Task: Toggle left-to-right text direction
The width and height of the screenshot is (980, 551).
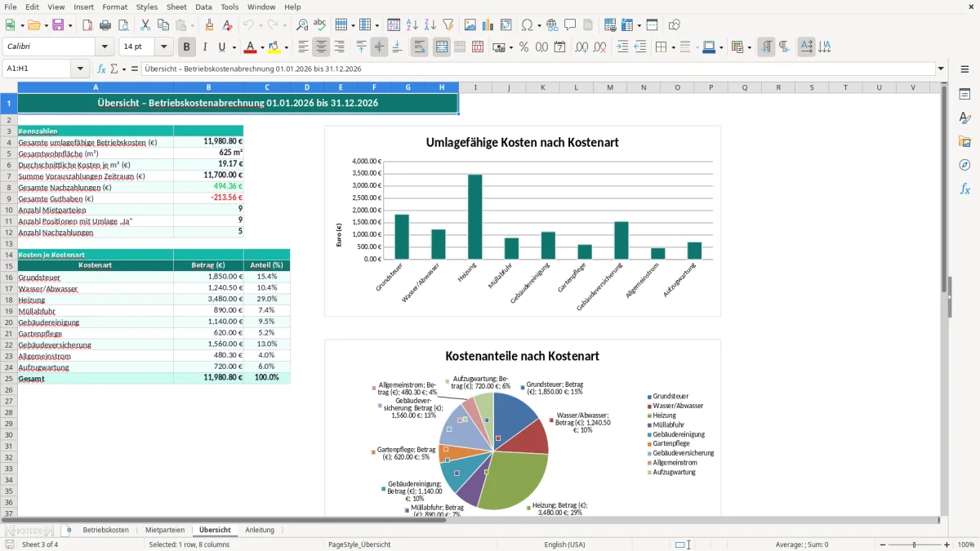Action: point(766,47)
